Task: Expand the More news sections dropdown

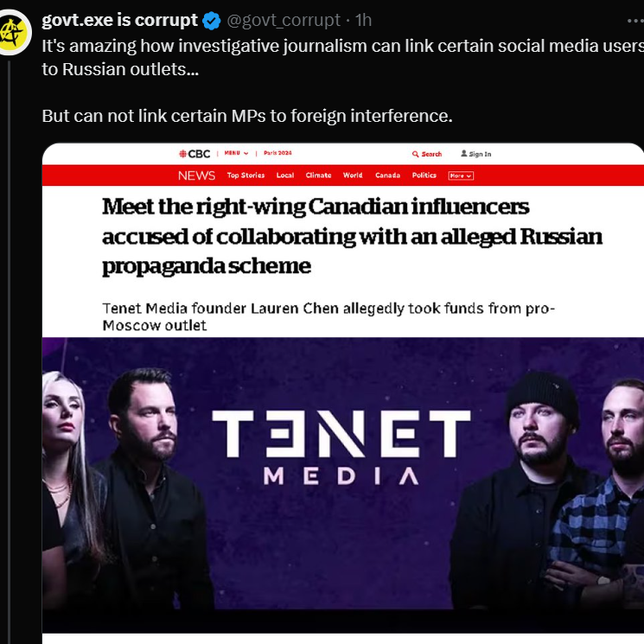Action: pyautogui.click(x=461, y=175)
